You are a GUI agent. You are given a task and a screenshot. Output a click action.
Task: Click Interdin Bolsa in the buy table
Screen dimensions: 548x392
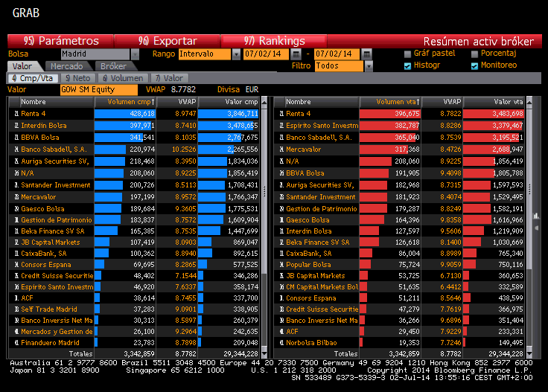[44, 126]
